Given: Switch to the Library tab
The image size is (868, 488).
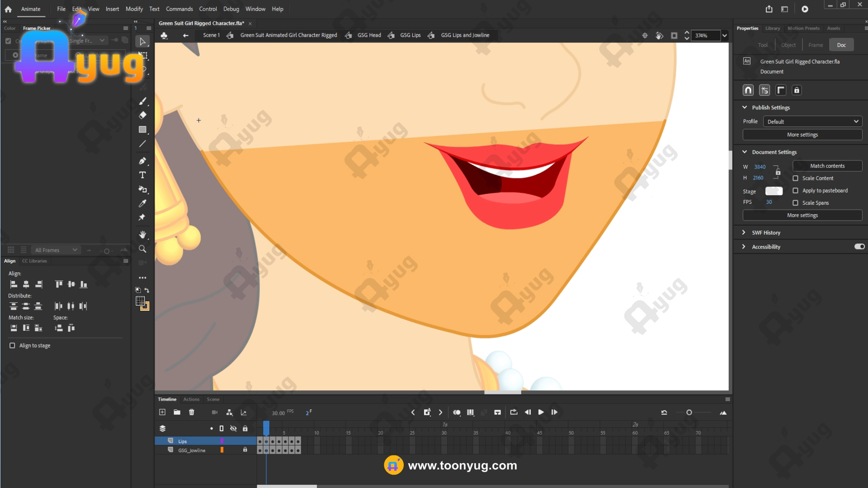Looking at the screenshot, I should 772,28.
